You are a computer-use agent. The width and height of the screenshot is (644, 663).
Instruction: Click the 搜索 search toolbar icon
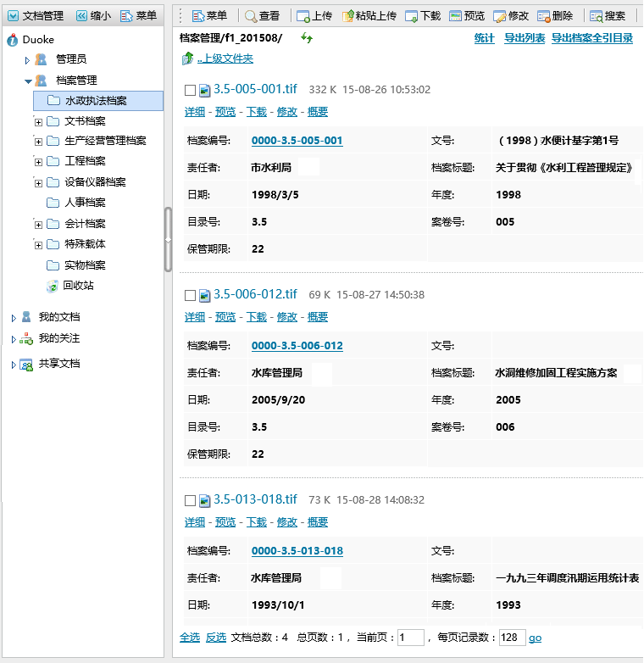pos(597,16)
